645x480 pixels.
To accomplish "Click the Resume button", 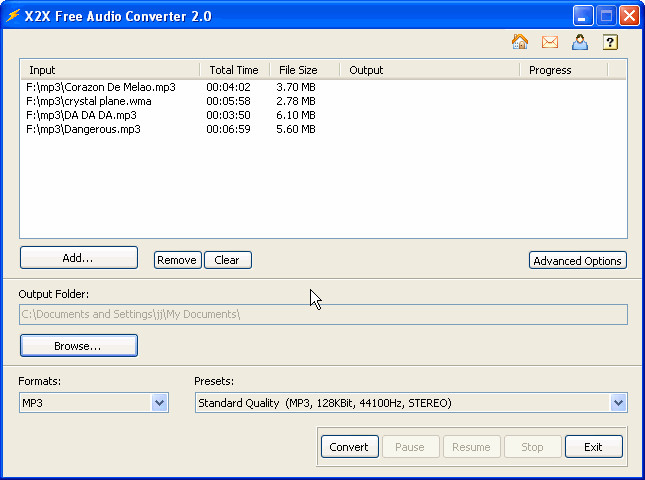I will coord(471,447).
